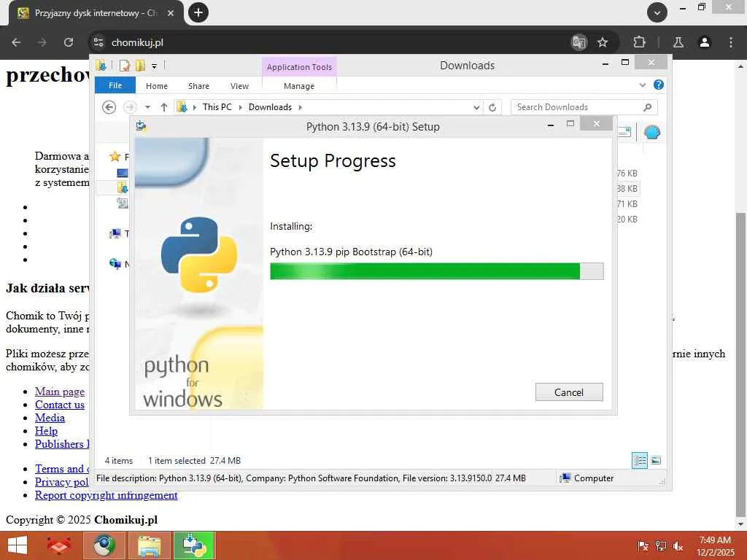The width and height of the screenshot is (747, 560).
Task: Open the Help link on chomikuj page
Action: click(x=46, y=431)
